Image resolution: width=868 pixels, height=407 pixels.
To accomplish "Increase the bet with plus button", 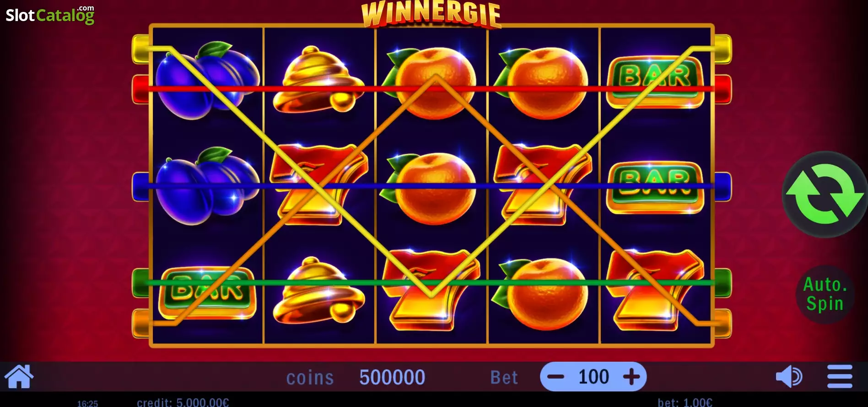I will [x=631, y=377].
